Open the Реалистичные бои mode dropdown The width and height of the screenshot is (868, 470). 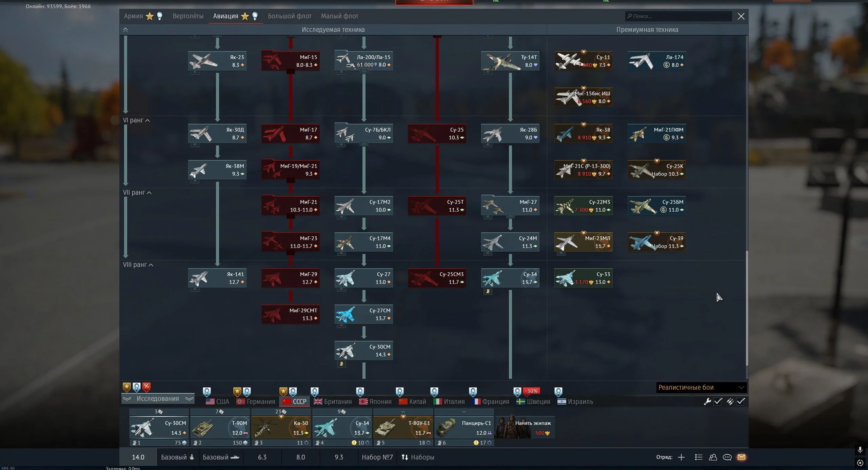pos(701,387)
